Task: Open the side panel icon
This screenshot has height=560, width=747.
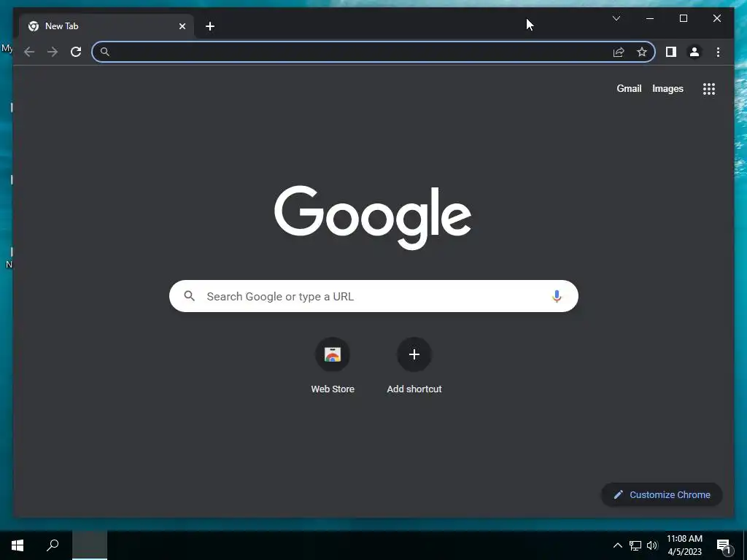Action: coord(671,52)
